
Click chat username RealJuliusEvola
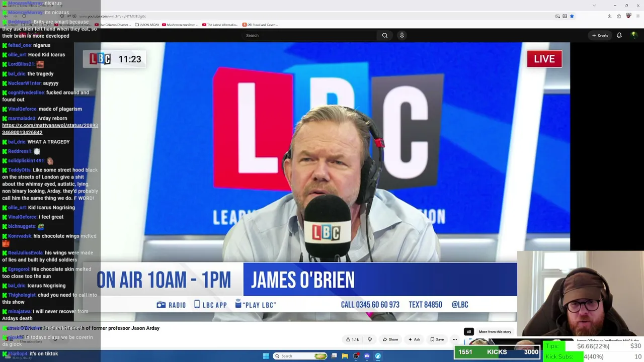25,253
